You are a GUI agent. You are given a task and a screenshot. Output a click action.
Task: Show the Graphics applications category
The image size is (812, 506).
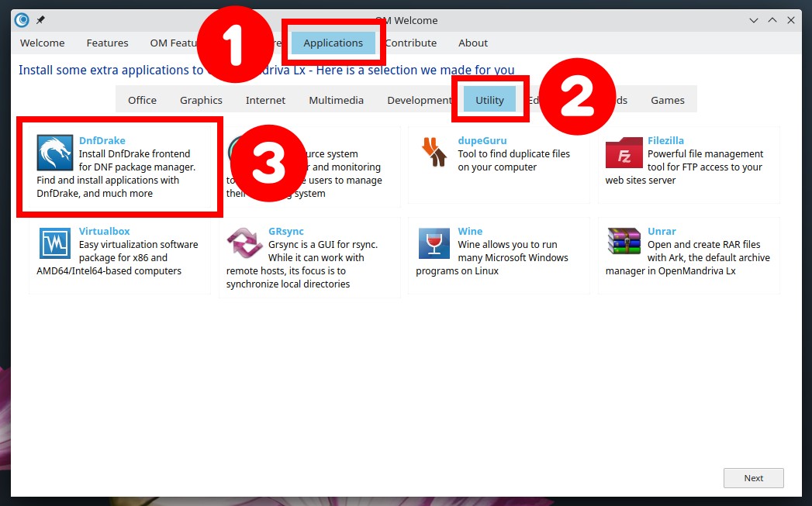[x=201, y=100]
